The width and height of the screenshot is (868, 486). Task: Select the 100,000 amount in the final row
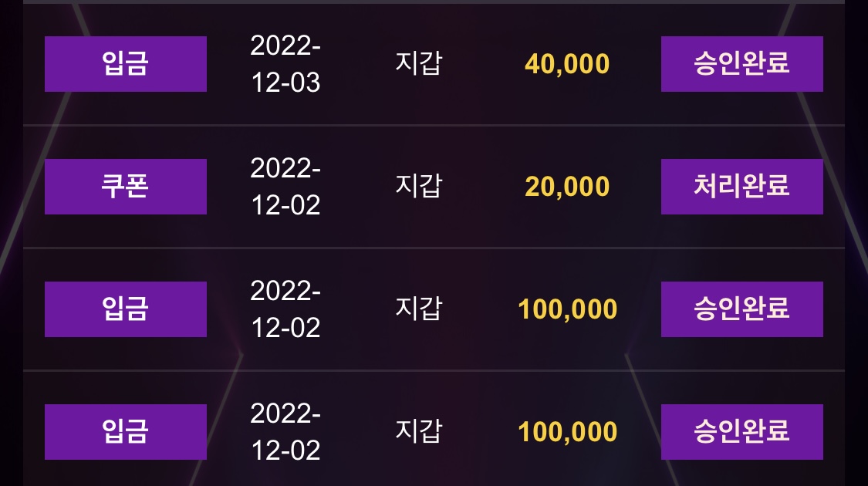tap(567, 433)
